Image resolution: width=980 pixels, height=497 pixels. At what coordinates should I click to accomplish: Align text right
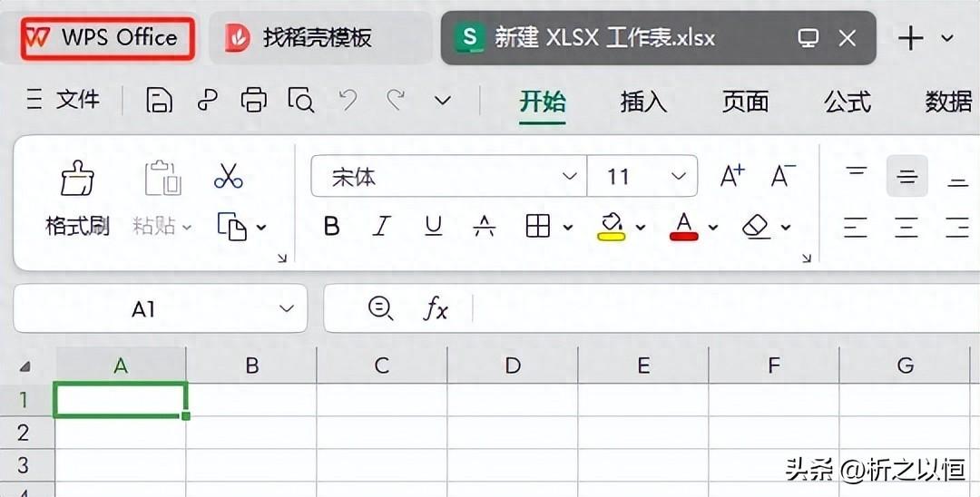coord(957,227)
